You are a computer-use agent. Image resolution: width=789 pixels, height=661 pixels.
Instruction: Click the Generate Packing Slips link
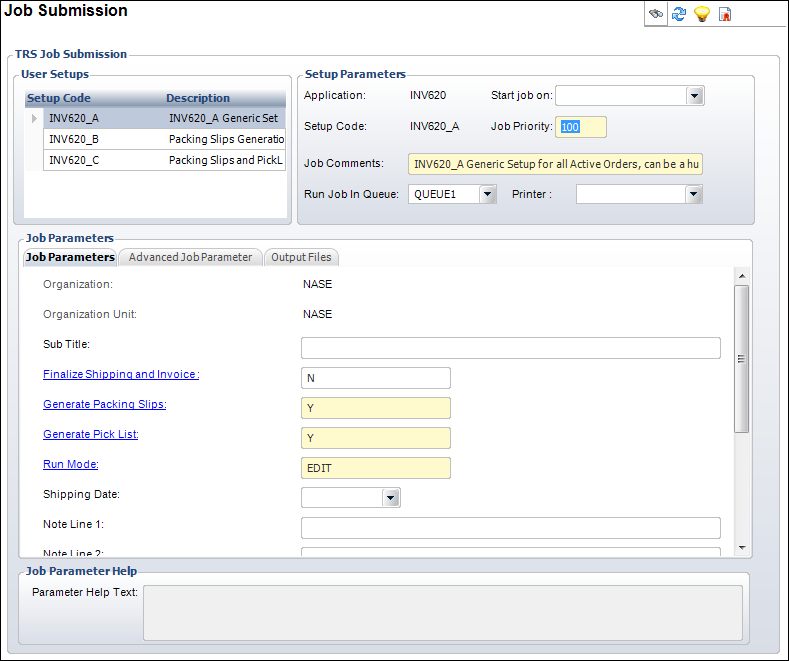[x=104, y=404]
